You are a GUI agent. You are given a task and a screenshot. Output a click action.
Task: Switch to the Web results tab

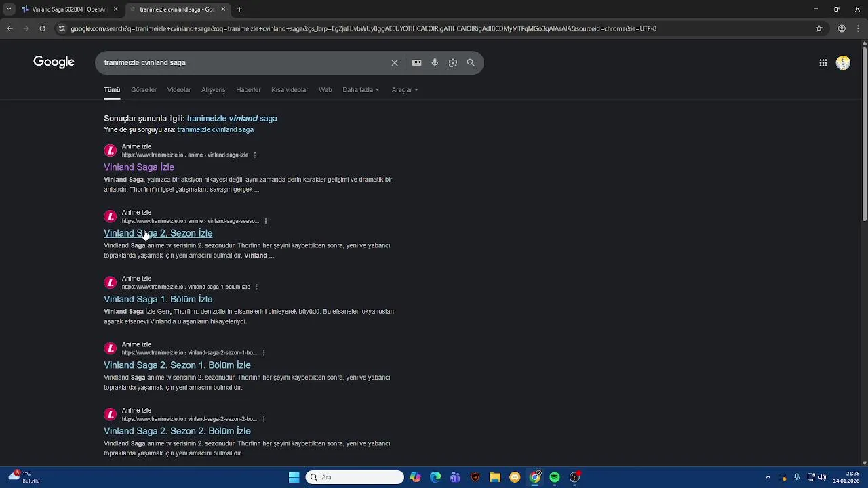pyautogui.click(x=325, y=90)
